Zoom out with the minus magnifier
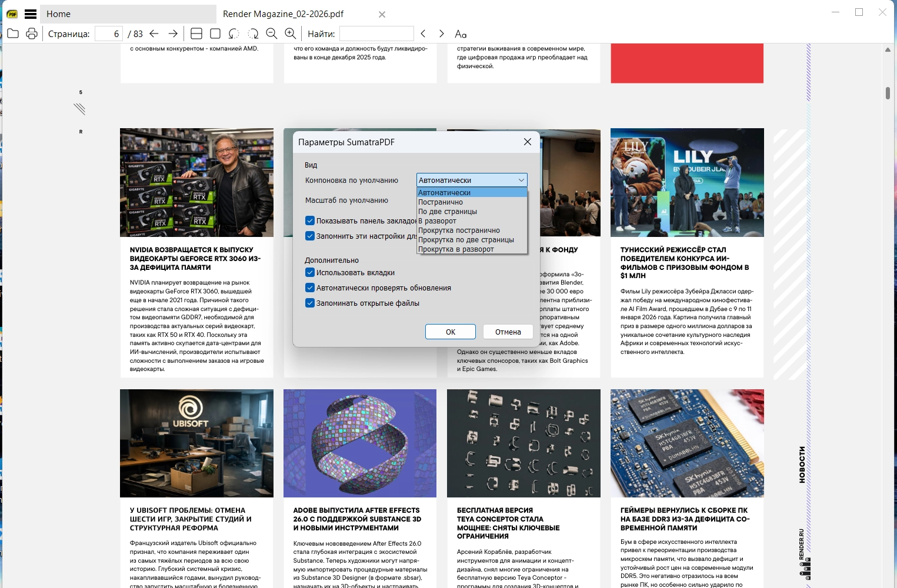897x588 pixels. 271,34
